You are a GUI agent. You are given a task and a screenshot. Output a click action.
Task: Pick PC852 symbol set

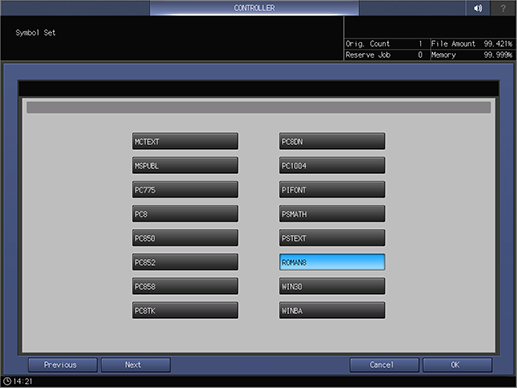coord(185,262)
